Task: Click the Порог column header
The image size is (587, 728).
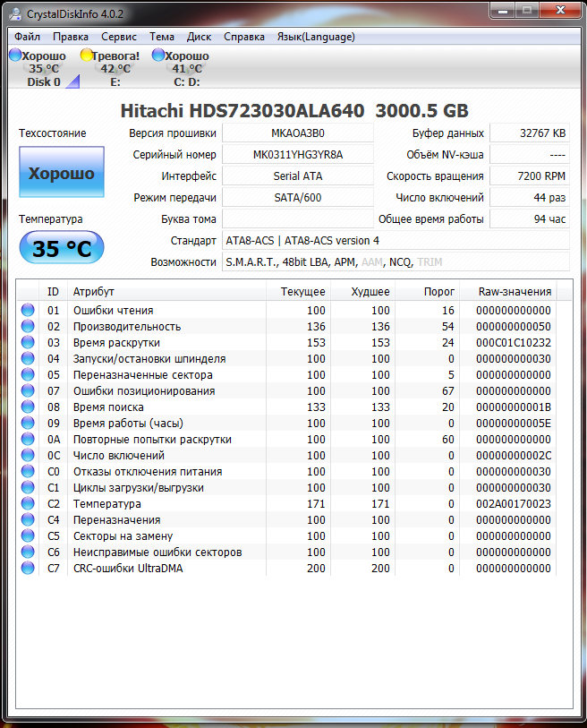Action: tap(428, 292)
